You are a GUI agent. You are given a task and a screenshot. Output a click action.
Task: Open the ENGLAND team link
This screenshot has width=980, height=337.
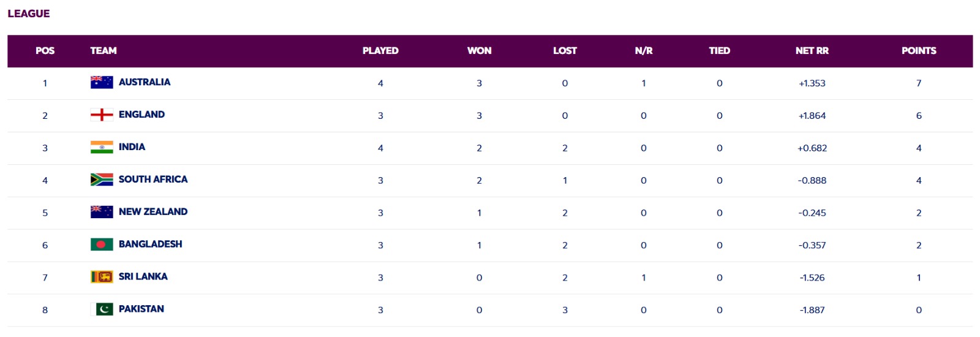click(141, 115)
